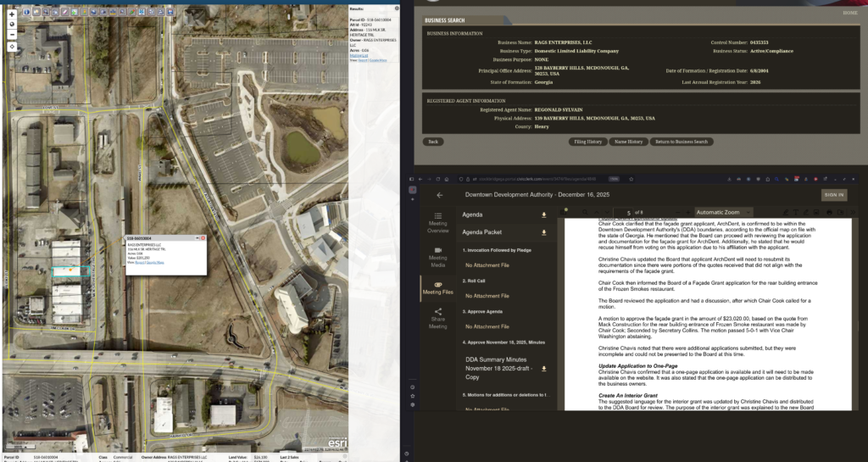Zoom out on the parcel map

coord(12,34)
